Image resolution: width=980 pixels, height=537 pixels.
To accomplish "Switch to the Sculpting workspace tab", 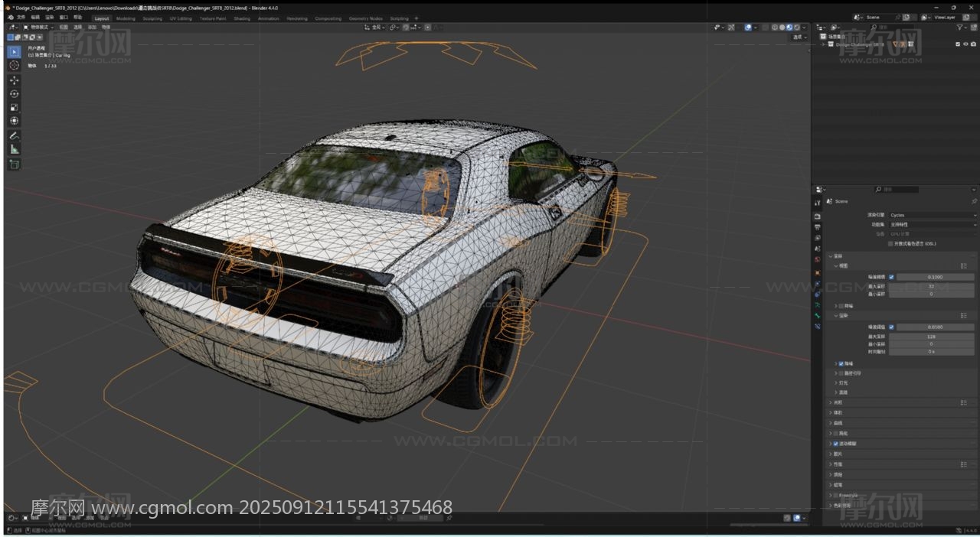I will click(x=152, y=18).
